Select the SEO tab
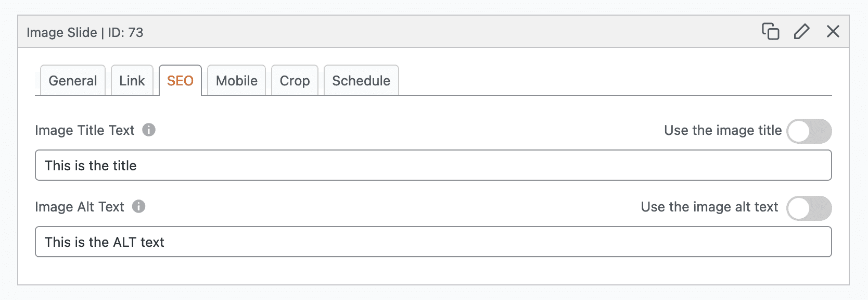 pyautogui.click(x=180, y=81)
